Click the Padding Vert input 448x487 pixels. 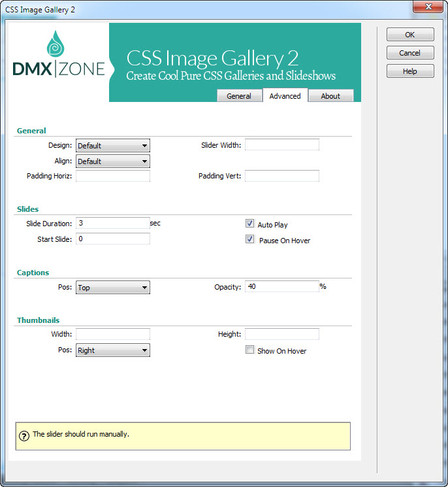point(282,176)
